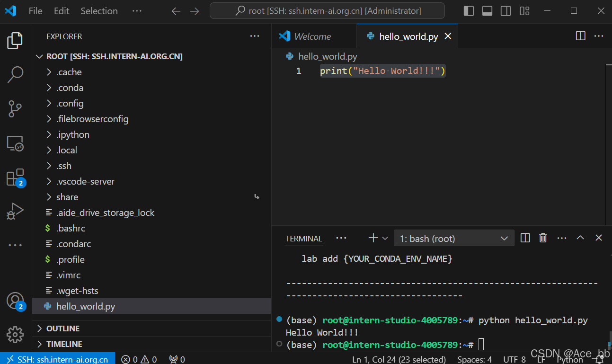The height and width of the screenshot is (364, 612).
Task: Open the Accounts menu
Action: click(x=15, y=301)
